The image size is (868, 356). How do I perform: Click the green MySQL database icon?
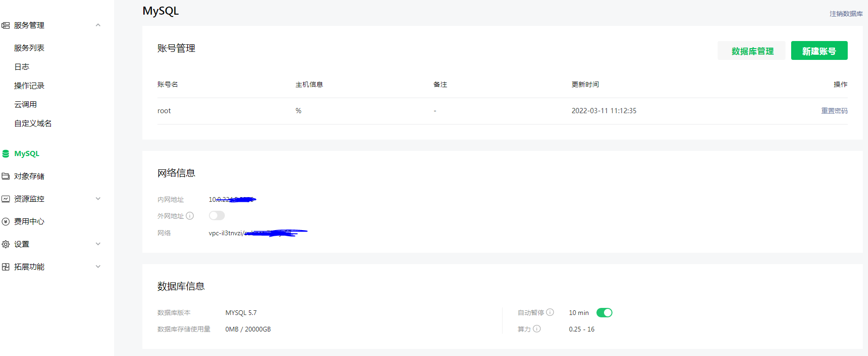click(x=6, y=154)
